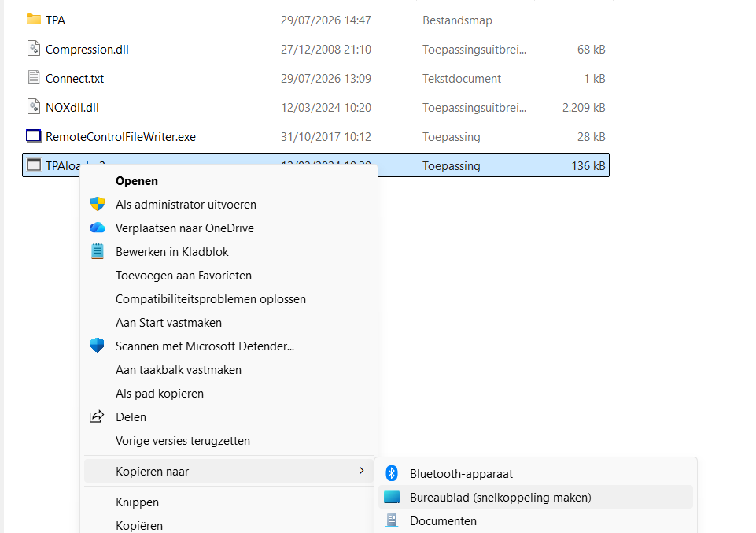Click date 12/03/2024 10:20 of NOXdll.dll
Viewport: 756px width, 533px height.
pos(326,108)
